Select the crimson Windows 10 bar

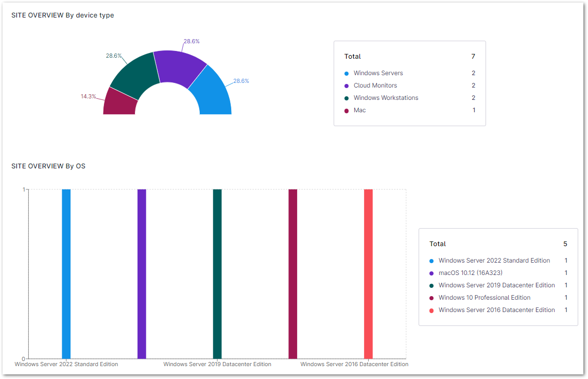[292, 273]
